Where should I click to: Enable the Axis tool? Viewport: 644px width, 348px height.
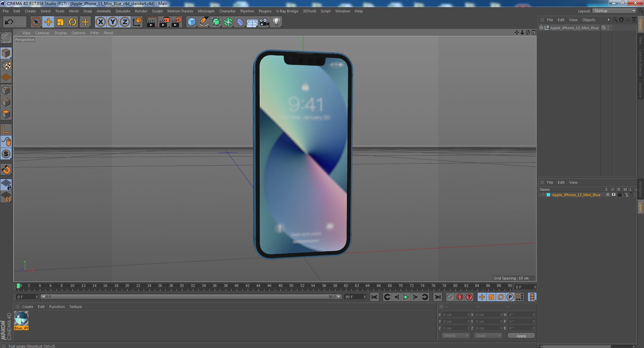(x=6, y=130)
